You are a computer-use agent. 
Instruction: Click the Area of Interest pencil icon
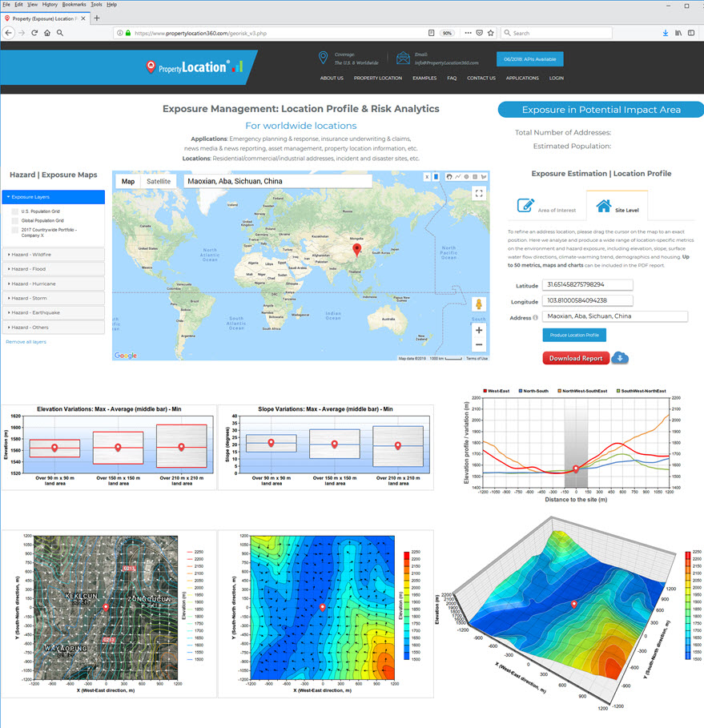(525, 205)
